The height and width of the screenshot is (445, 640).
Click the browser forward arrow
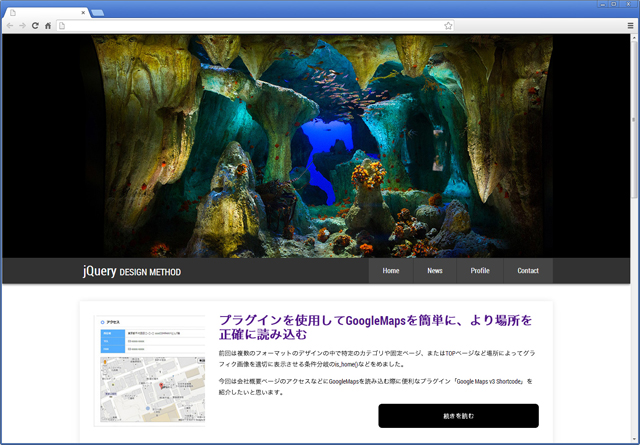tap(22, 25)
